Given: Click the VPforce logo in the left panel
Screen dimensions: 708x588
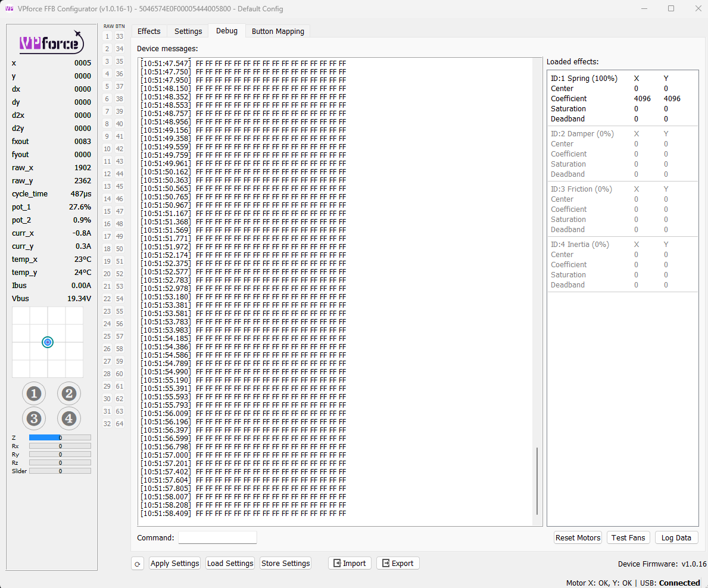Looking at the screenshot, I should coord(51,42).
